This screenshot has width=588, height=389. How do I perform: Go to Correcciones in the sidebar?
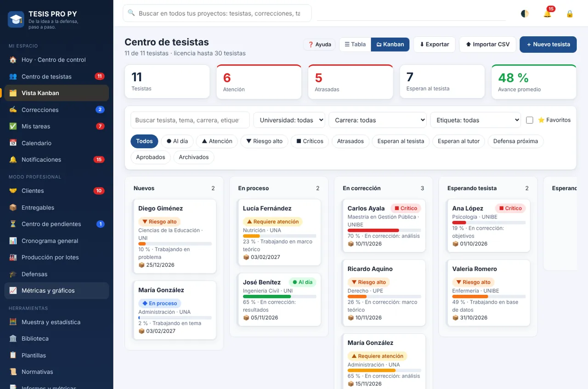point(57,110)
